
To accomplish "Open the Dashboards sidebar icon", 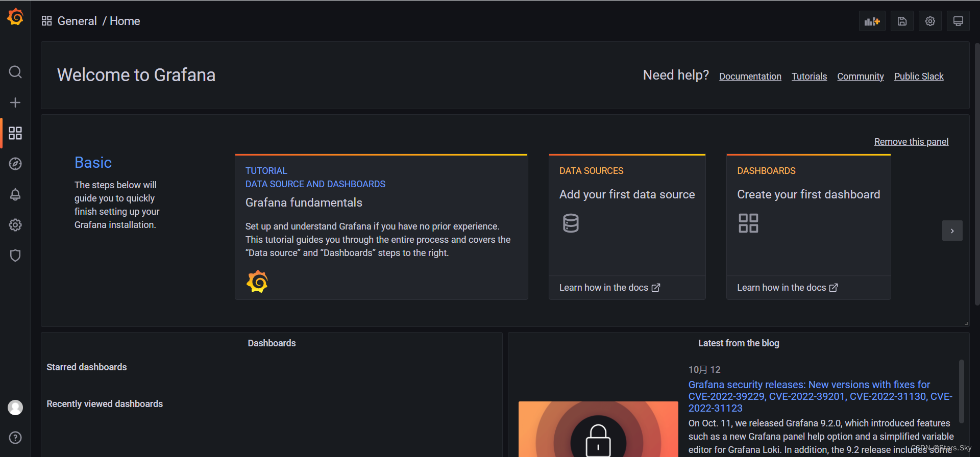I will click(x=15, y=133).
